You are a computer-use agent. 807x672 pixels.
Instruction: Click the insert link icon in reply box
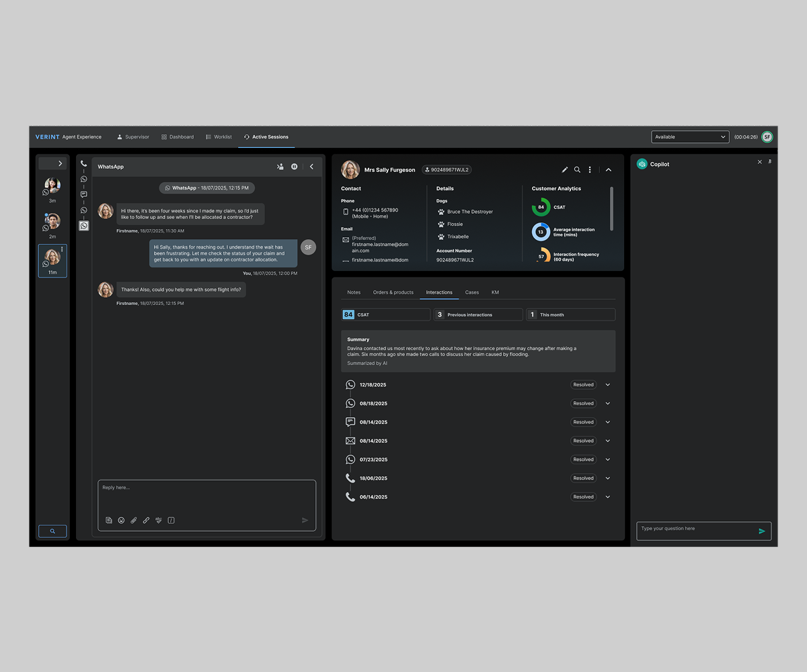(146, 520)
